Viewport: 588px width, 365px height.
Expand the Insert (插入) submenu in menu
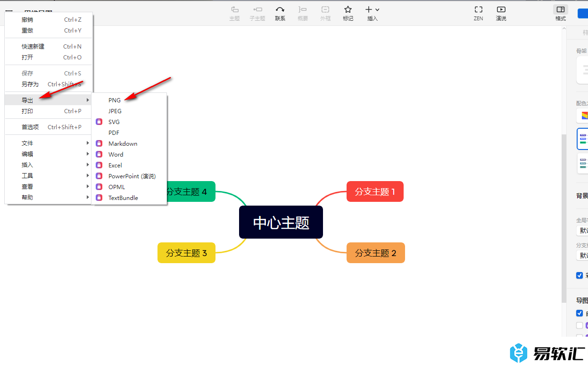click(x=49, y=165)
